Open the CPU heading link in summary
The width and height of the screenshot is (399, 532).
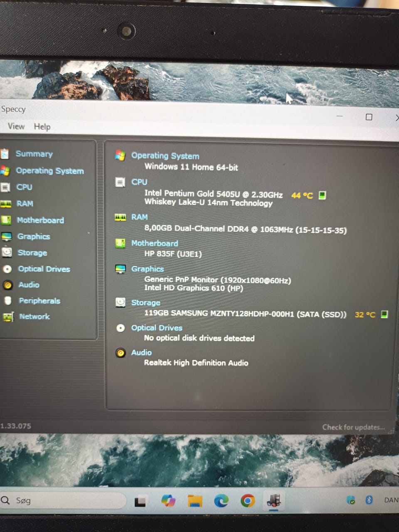tap(139, 182)
